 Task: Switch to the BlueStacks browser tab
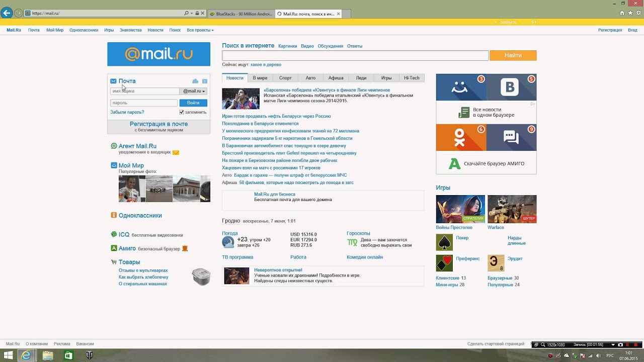click(241, 14)
